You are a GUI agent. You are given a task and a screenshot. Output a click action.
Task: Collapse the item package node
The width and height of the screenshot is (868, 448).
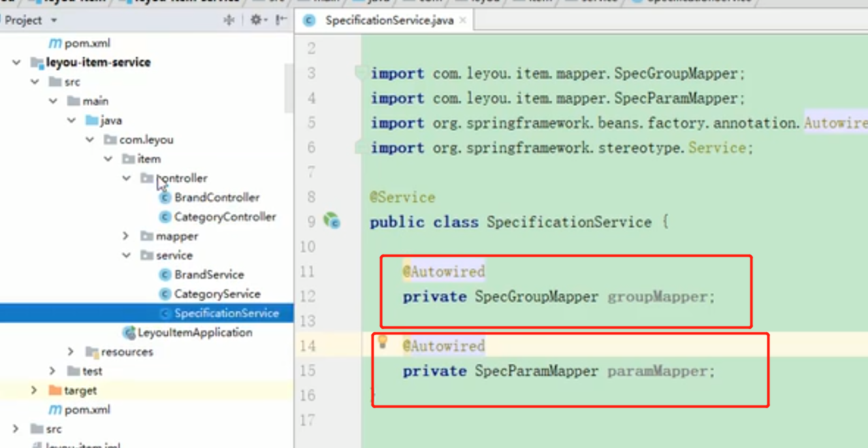click(108, 159)
